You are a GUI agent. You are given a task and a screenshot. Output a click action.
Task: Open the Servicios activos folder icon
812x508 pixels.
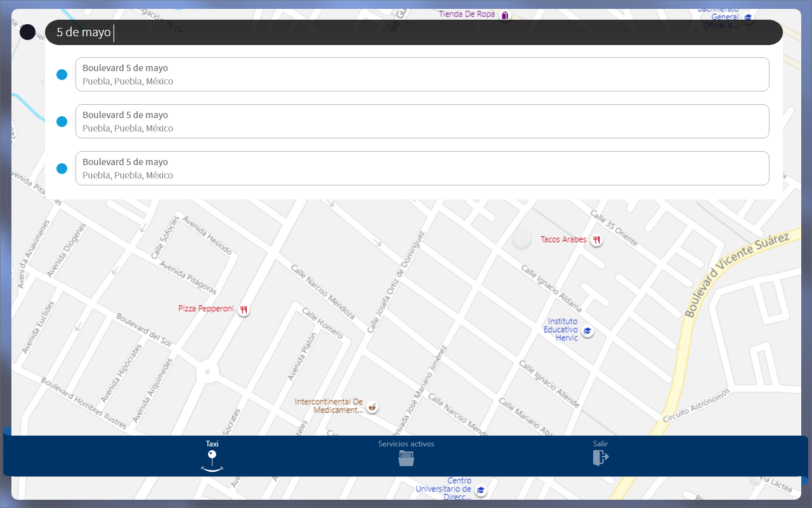point(406,458)
